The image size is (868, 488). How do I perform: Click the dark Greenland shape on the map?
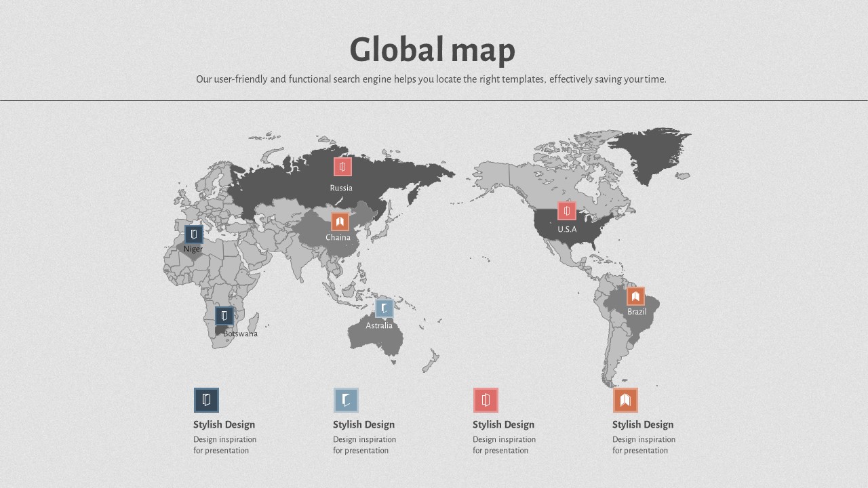click(x=650, y=152)
